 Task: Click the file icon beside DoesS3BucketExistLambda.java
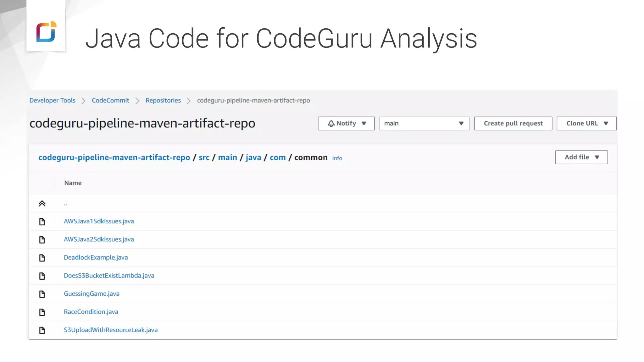(42, 276)
